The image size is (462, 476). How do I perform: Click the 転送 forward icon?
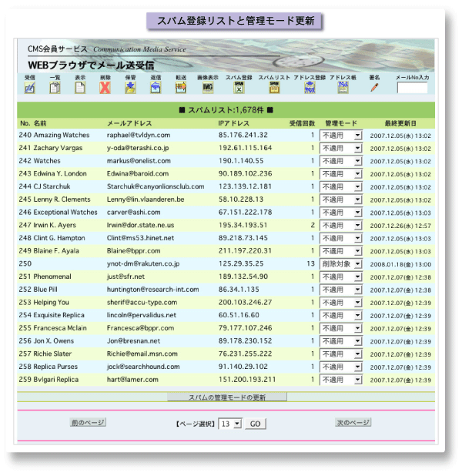pyautogui.click(x=181, y=88)
